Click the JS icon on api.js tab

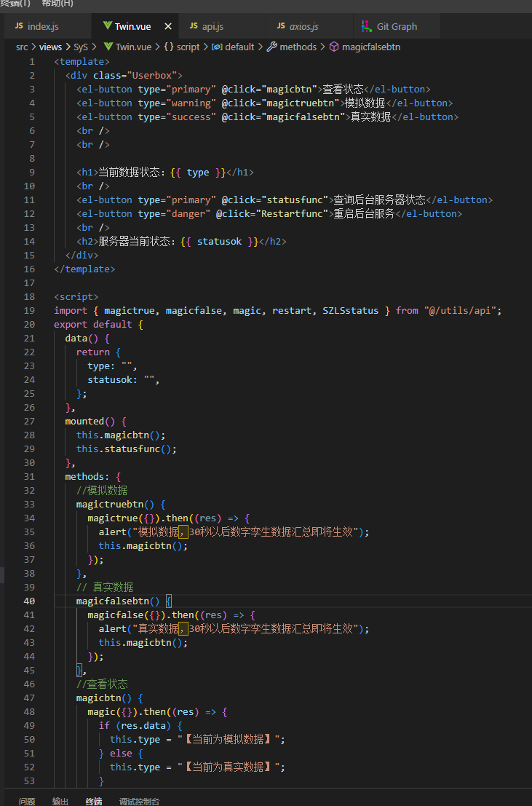click(194, 26)
